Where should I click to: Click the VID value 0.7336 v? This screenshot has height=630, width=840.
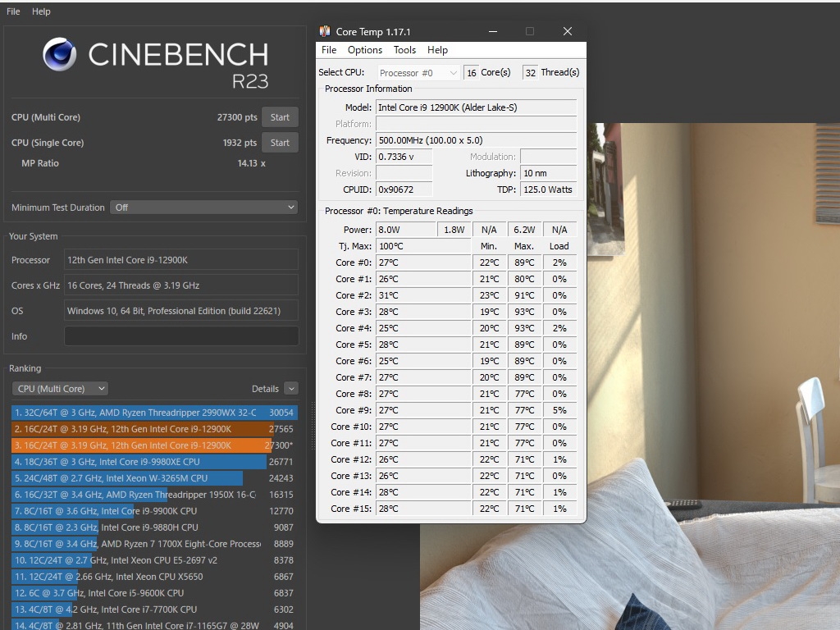(x=404, y=157)
